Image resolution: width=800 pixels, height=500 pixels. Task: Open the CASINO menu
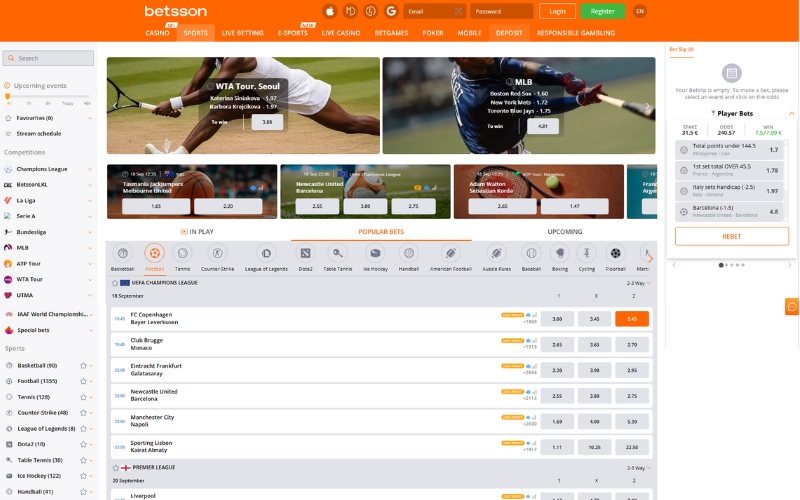tap(157, 33)
